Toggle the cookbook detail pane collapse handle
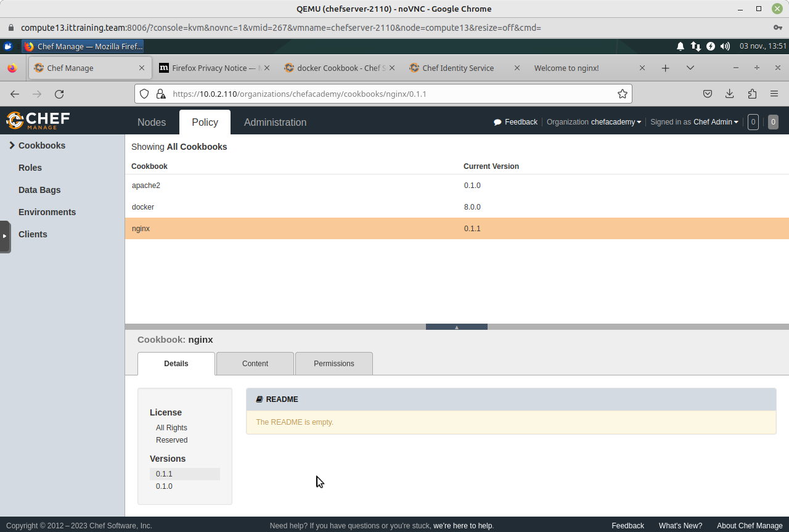 [x=457, y=327]
